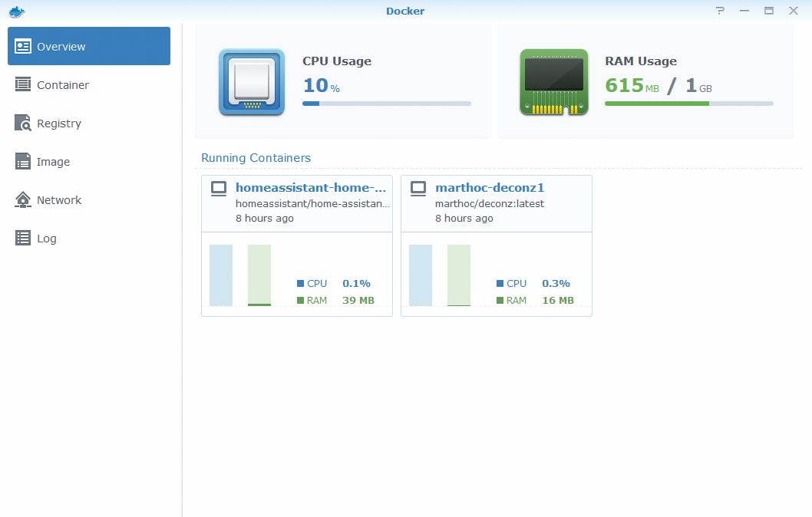Click the Network house icon
Screen dimensions: 812x517
coord(23,199)
